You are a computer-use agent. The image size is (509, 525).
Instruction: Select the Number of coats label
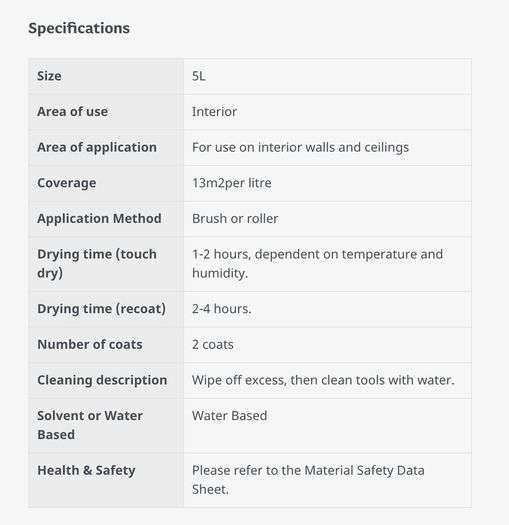coord(90,345)
